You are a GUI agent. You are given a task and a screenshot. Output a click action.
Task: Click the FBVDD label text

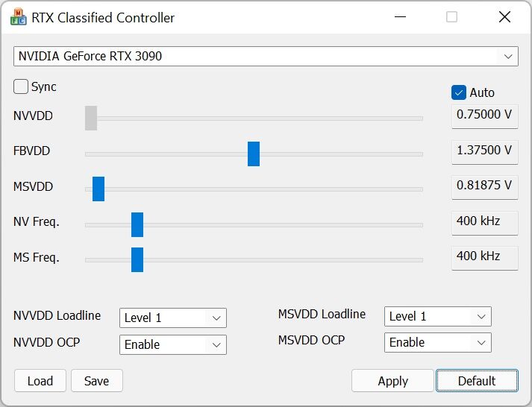tap(31, 151)
